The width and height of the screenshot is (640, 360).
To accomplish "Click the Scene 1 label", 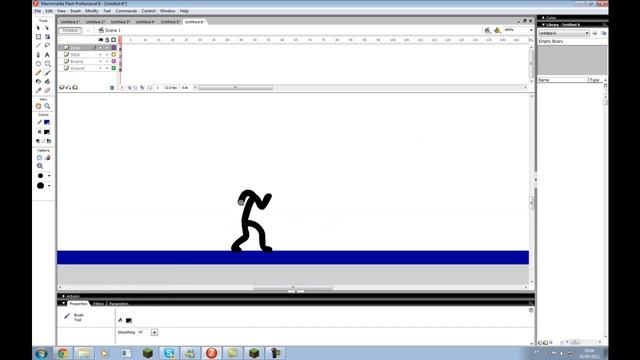I will (x=113, y=31).
